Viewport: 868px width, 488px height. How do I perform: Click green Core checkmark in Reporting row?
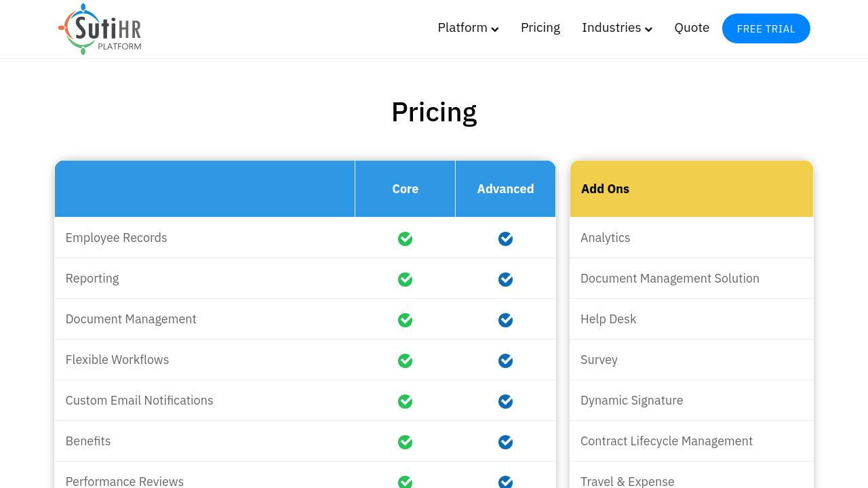[405, 279]
